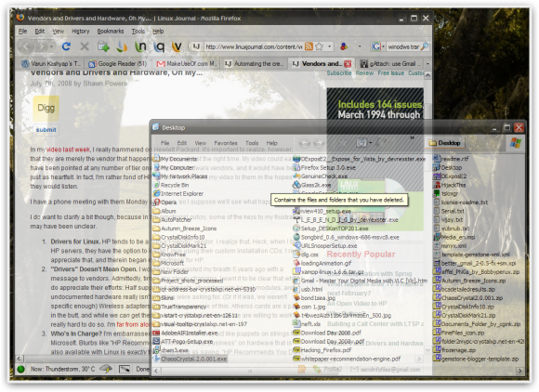
Task: Click the Renew link
Action: [x=364, y=73]
